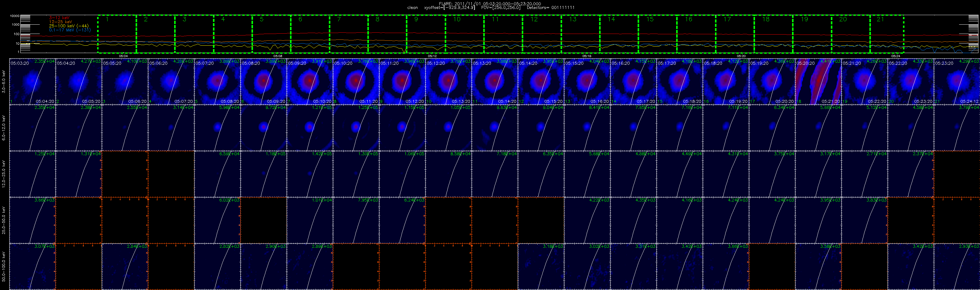Click the 'clean' algorithm label
Viewport: 980px width, 290px height.
point(412,8)
